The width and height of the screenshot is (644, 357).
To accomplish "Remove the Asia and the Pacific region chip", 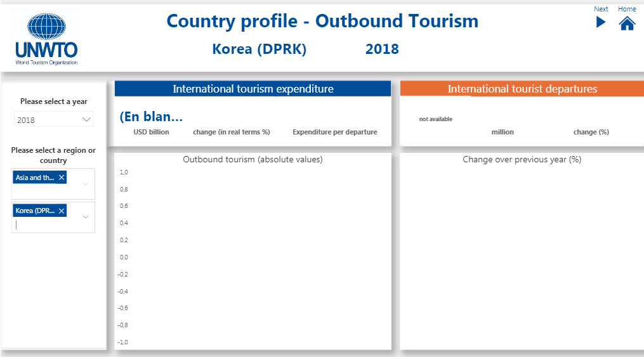I will (62, 178).
